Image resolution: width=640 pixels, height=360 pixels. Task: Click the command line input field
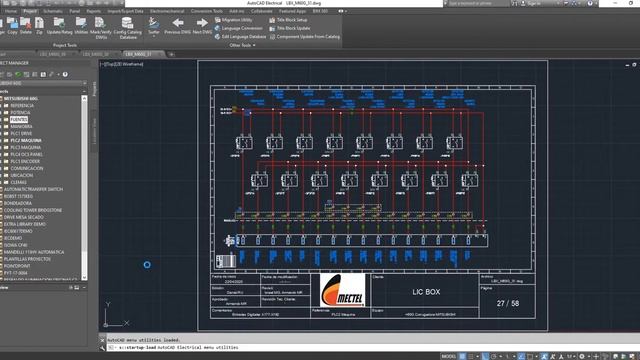(x=373, y=347)
